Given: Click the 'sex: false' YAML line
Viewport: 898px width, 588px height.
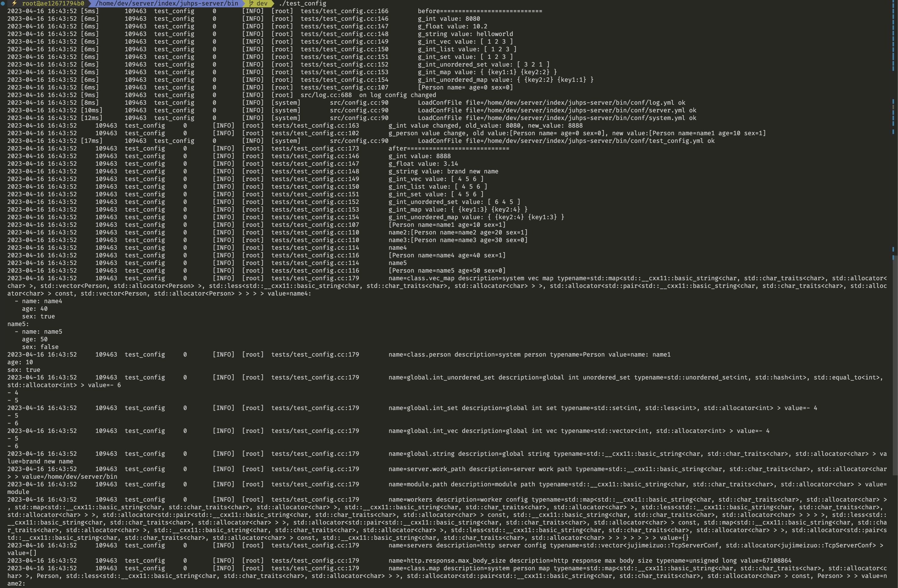Looking at the screenshot, I should tap(40, 347).
